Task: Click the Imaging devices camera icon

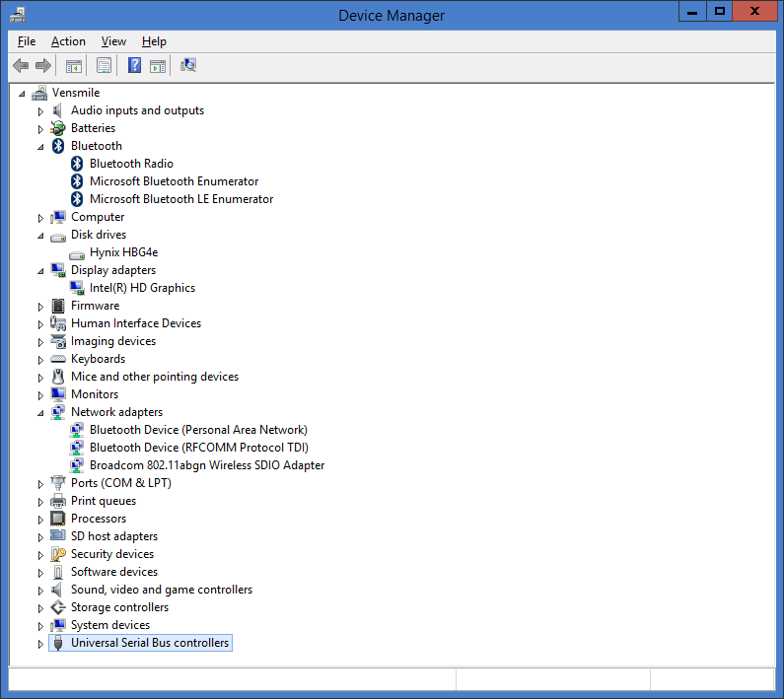Action: (x=58, y=341)
